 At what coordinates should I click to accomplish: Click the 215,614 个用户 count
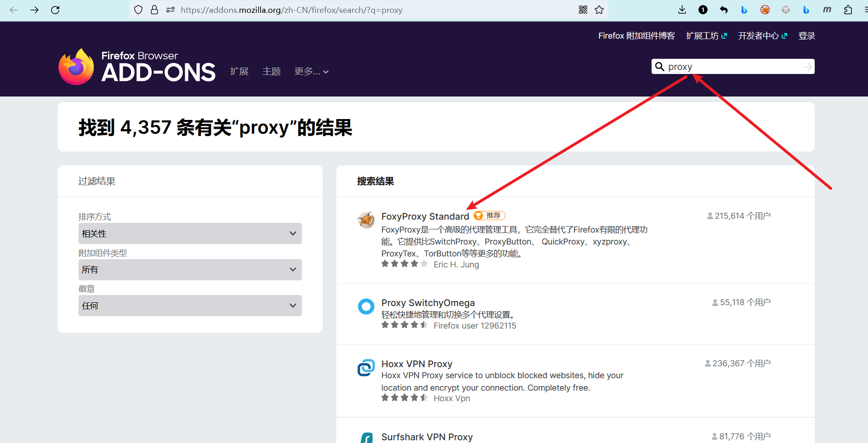pos(739,216)
